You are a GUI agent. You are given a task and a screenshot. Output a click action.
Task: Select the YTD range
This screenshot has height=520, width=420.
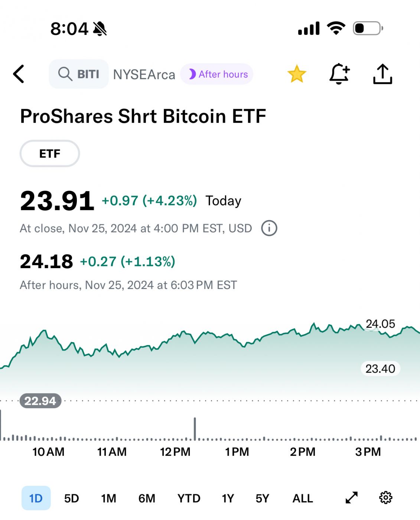click(x=189, y=498)
